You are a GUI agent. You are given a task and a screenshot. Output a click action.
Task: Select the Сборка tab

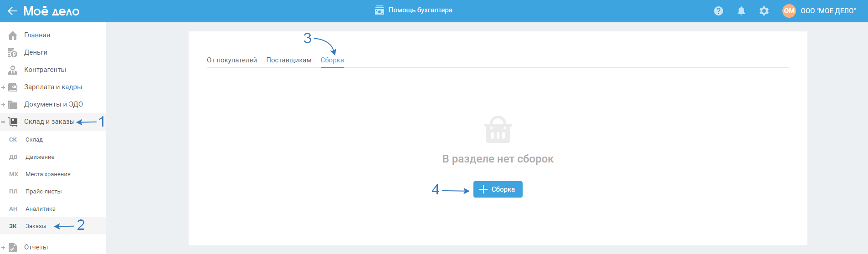(332, 60)
